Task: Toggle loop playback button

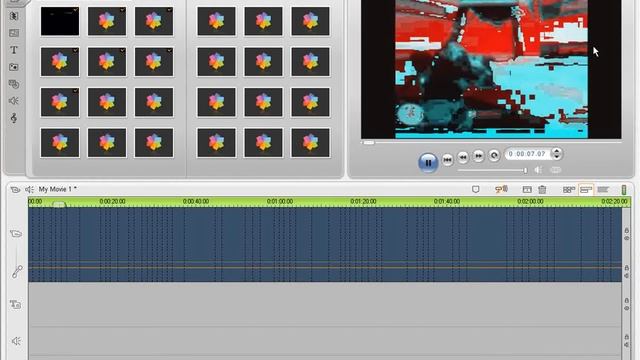Action: click(494, 156)
